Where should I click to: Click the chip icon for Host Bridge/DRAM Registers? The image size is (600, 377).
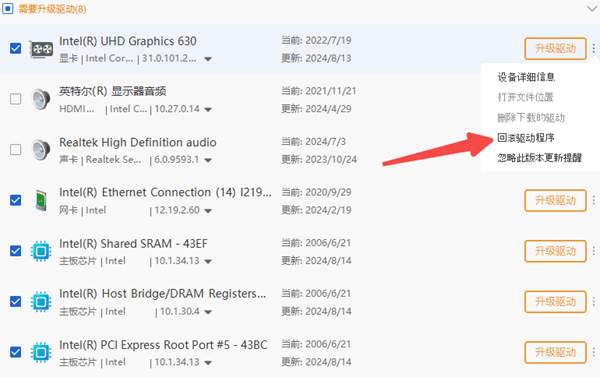pos(41,302)
